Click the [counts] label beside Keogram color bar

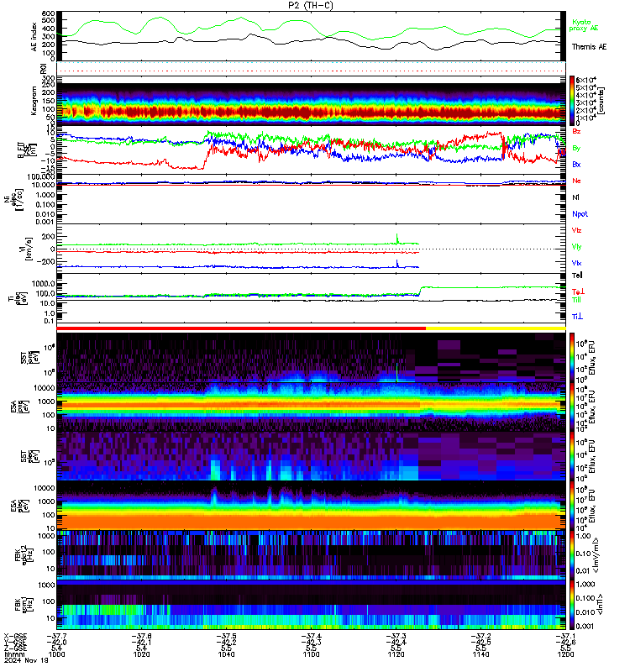point(601,100)
